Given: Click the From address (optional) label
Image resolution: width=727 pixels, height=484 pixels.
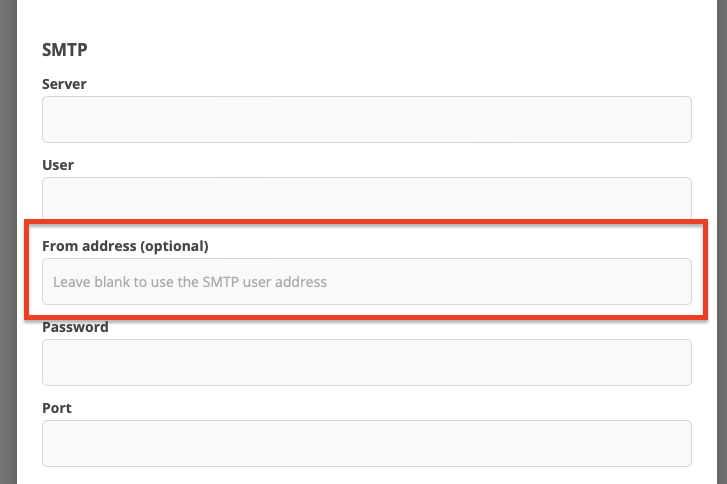Looking at the screenshot, I should coord(125,246).
